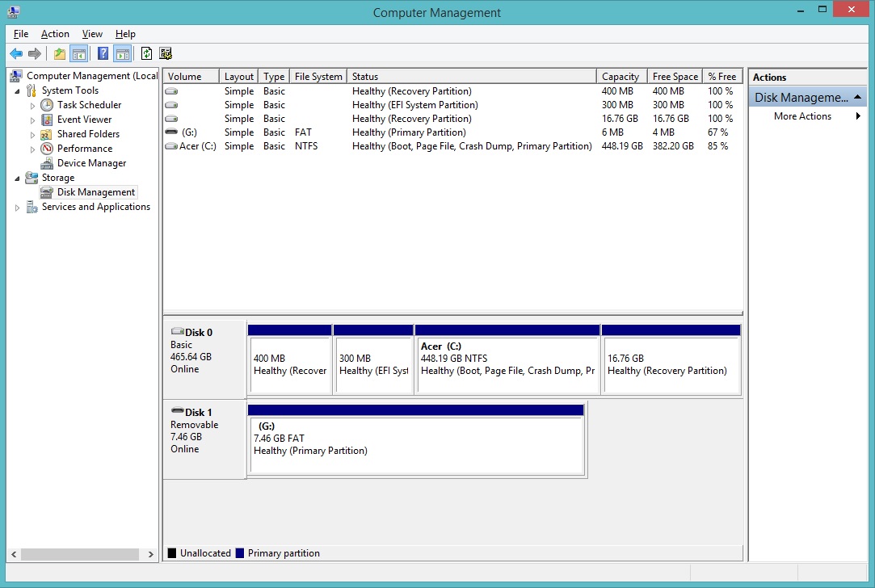Click the Disk 0 drive icon
Screen dimensions: 875x588
point(178,331)
